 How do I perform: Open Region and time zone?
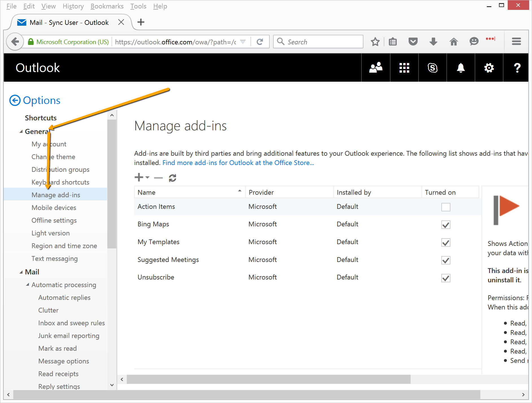tap(64, 246)
